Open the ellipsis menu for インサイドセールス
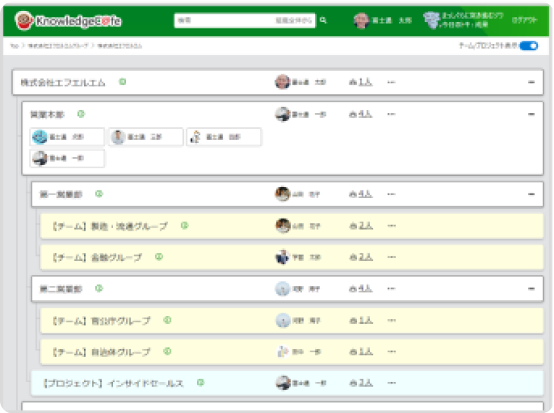This screenshot has width=554, height=413. pyautogui.click(x=391, y=383)
